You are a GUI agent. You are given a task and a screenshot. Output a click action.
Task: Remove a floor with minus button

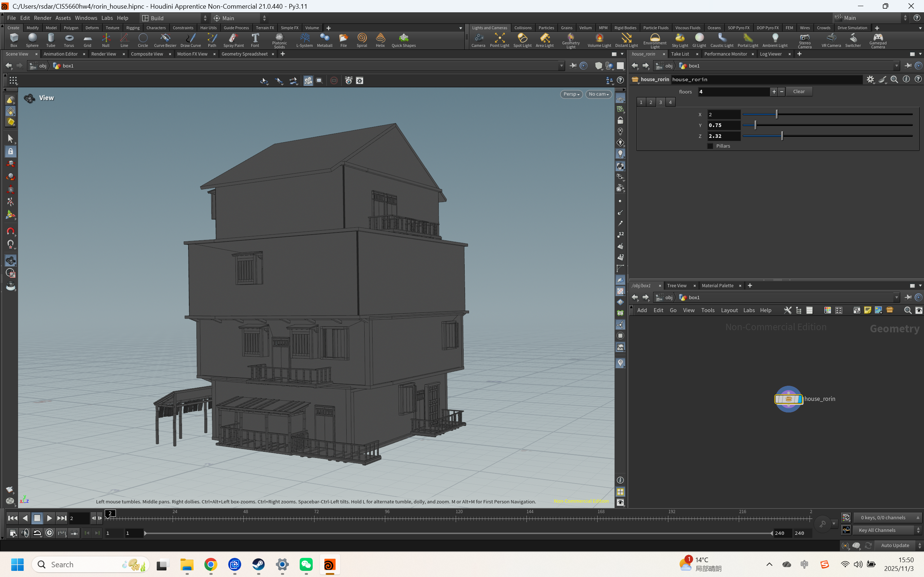click(x=781, y=92)
